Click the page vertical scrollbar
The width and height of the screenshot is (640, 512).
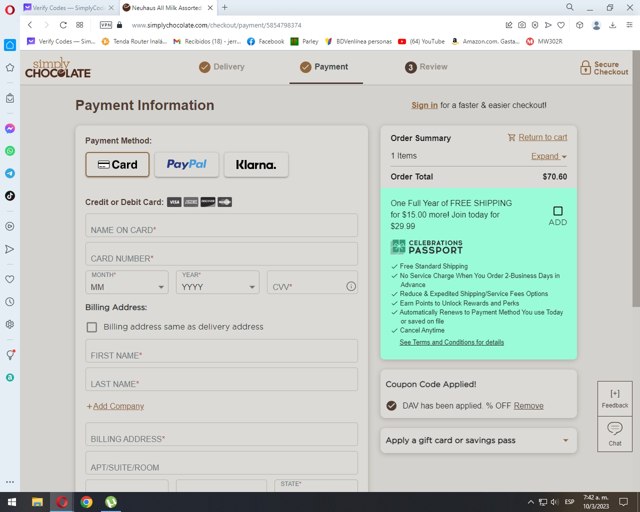point(636,180)
